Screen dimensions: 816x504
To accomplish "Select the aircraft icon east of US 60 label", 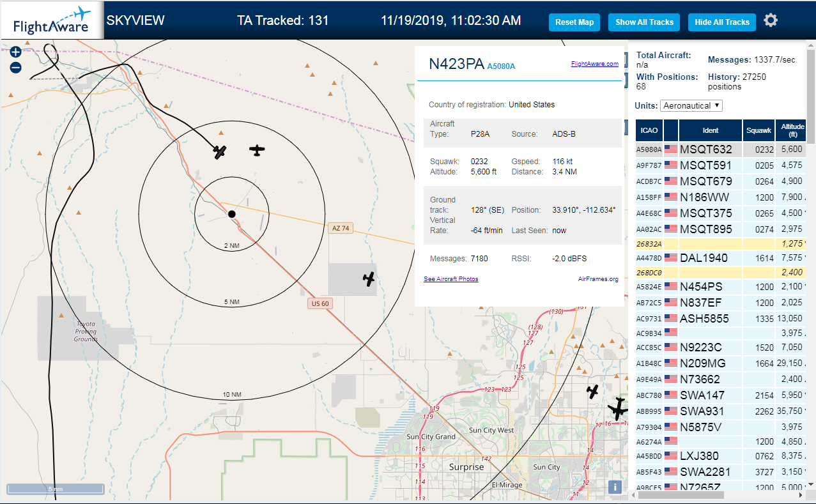I will point(369,279).
